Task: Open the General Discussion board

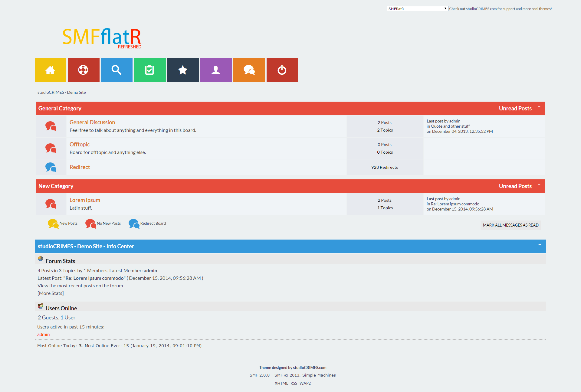Action: tap(92, 122)
